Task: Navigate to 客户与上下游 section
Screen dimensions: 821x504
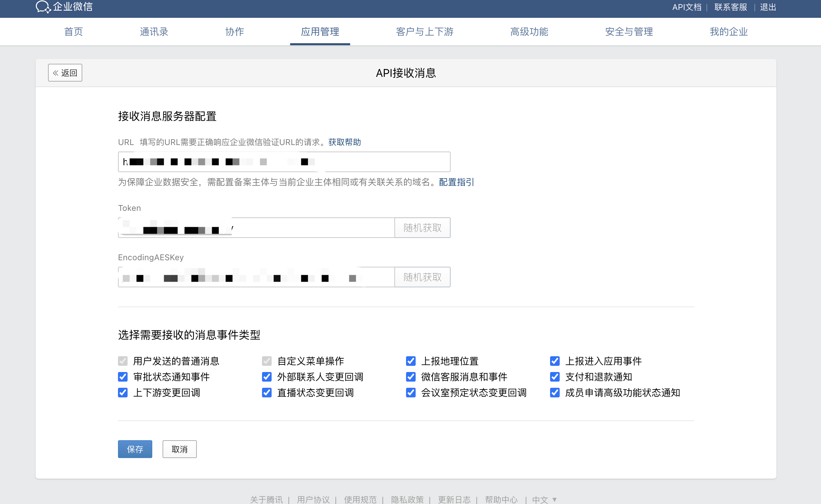Action: (x=424, y=32)
